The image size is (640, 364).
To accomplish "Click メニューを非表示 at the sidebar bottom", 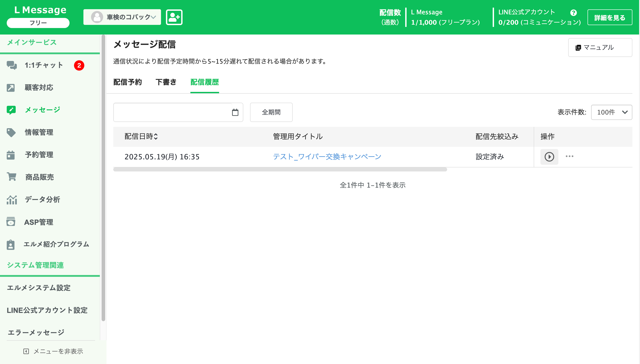I will pyautogui.click(x=53, y=351).
